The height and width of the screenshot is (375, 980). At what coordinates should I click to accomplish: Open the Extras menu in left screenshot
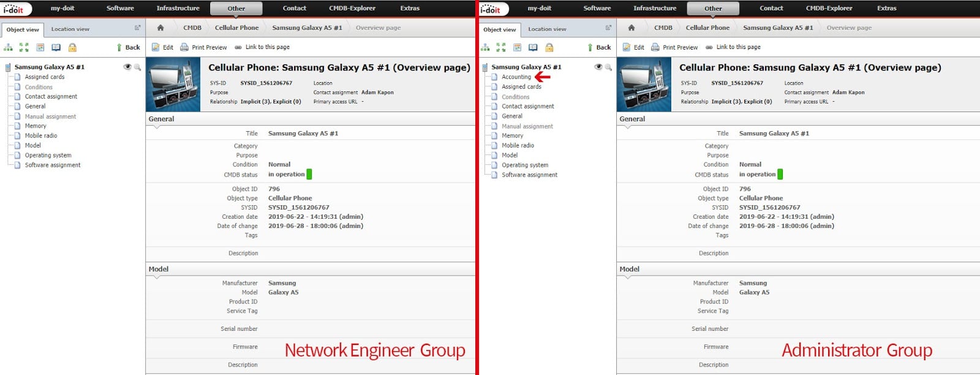point(410,9)
